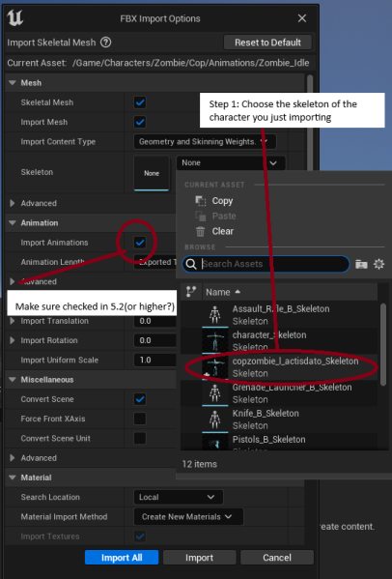This screenshot has height=579, width=392.
Task: Click the Import All button
Action: (x=122, y=557)
